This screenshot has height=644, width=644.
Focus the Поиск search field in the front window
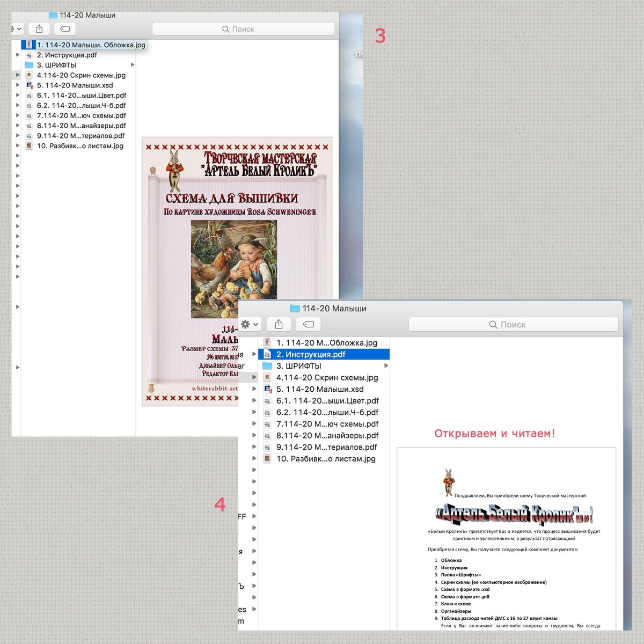tap(513, 324)
